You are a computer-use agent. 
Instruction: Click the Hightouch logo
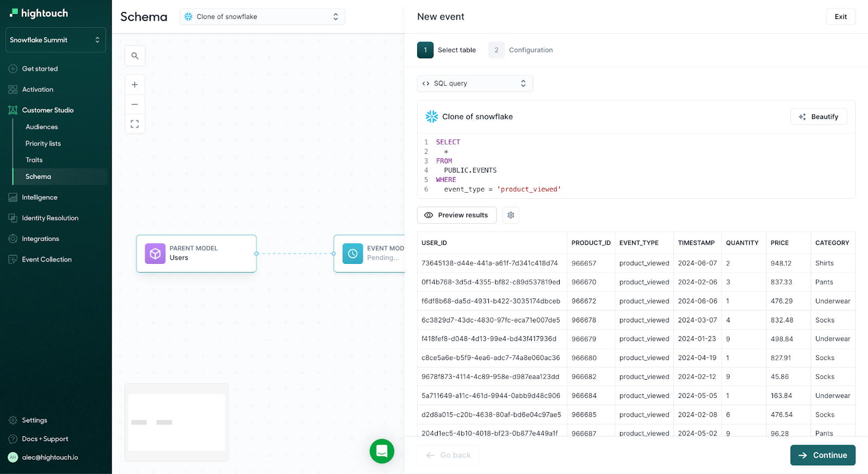39,13
